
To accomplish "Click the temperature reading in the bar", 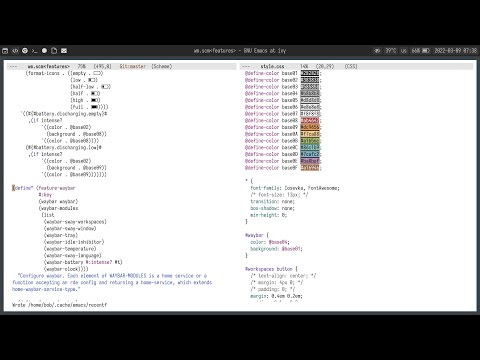I will click(391, 51).
